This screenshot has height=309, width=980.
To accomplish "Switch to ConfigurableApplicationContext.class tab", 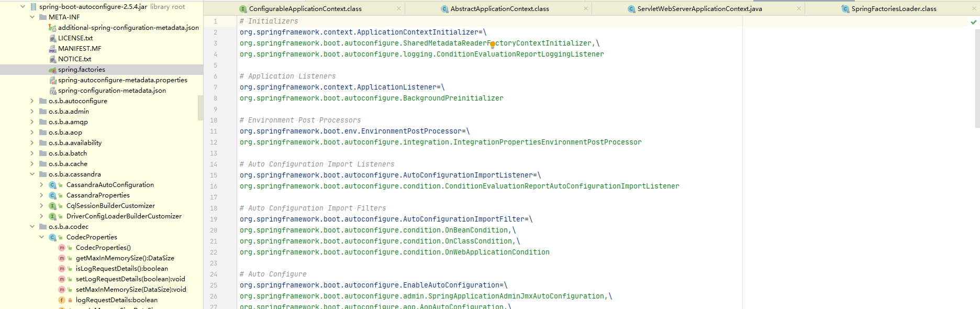I will click(305, 9).
